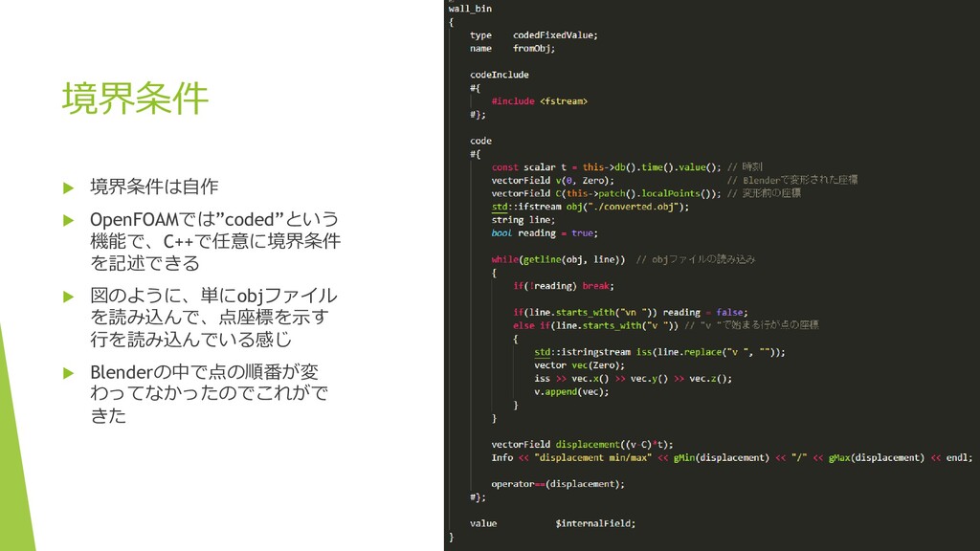This screenshot has width=980, height=551.
Task: Click the 'vectorField displacement((v-C)*t);' line
Action: (x=583, y=445)
